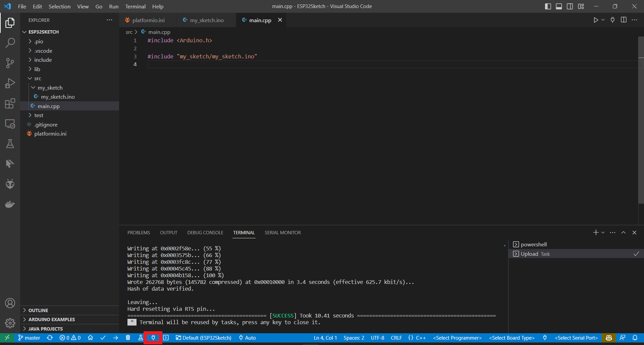Open the Extensions view
This screenshot has height=345, width=644.
[10, 103]
